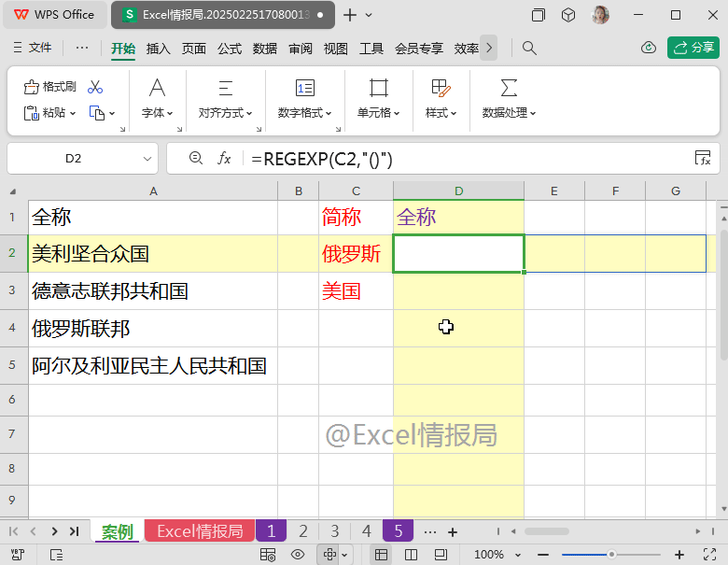
Task: Switch to the Excel情报局 sheet tab
Action: pyautogui.click(x=200, y=531)
